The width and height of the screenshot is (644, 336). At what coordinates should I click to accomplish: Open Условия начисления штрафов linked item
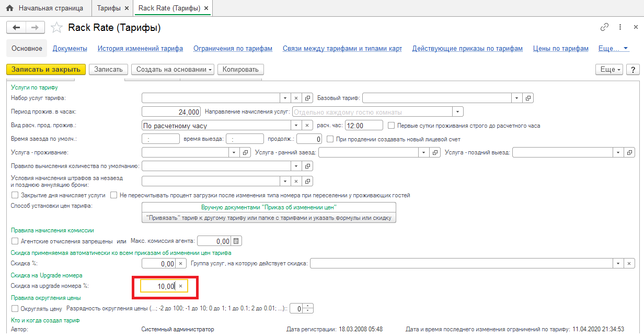[307, 181]
